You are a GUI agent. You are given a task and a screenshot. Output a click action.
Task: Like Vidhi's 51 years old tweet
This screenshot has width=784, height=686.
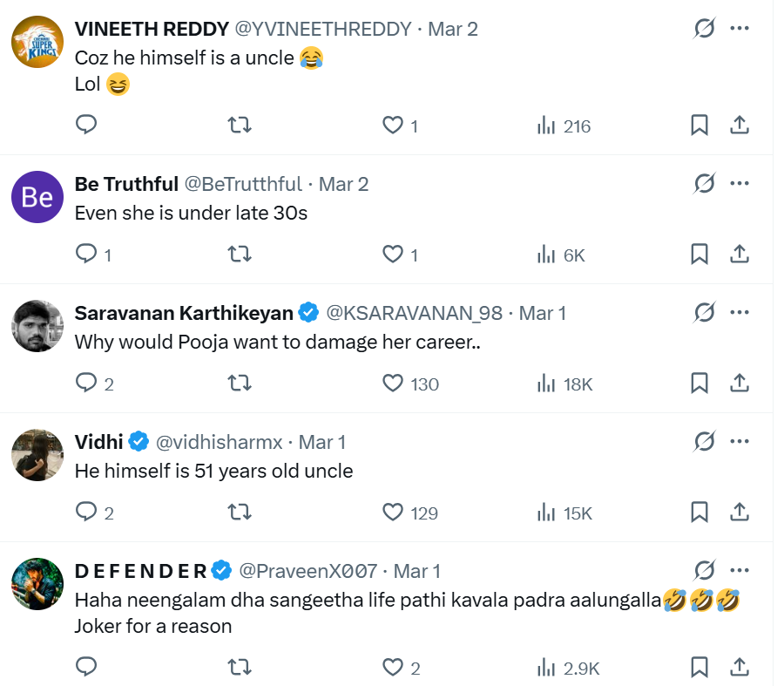(x=394, y=513)
